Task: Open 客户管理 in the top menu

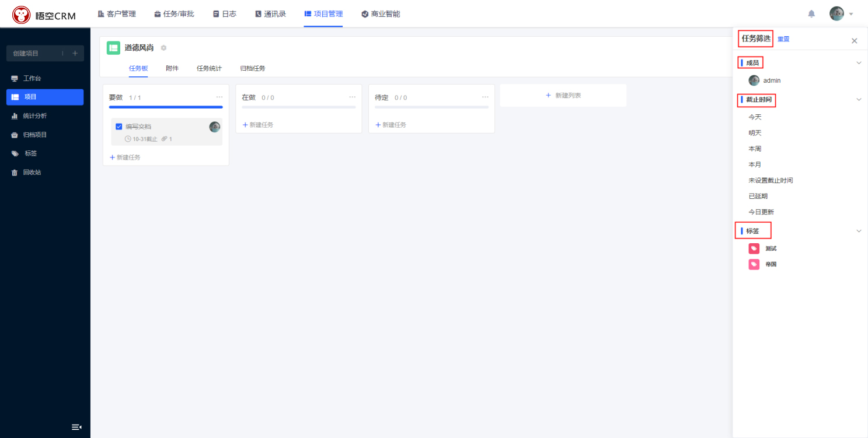Action: tap(117, 14)
